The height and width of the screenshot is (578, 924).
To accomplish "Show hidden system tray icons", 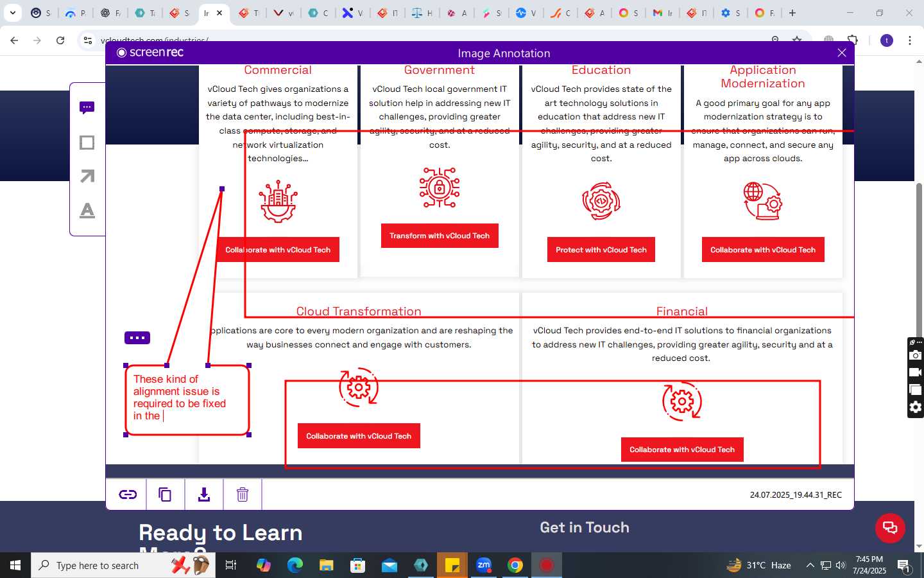I will tap(810, 565).
